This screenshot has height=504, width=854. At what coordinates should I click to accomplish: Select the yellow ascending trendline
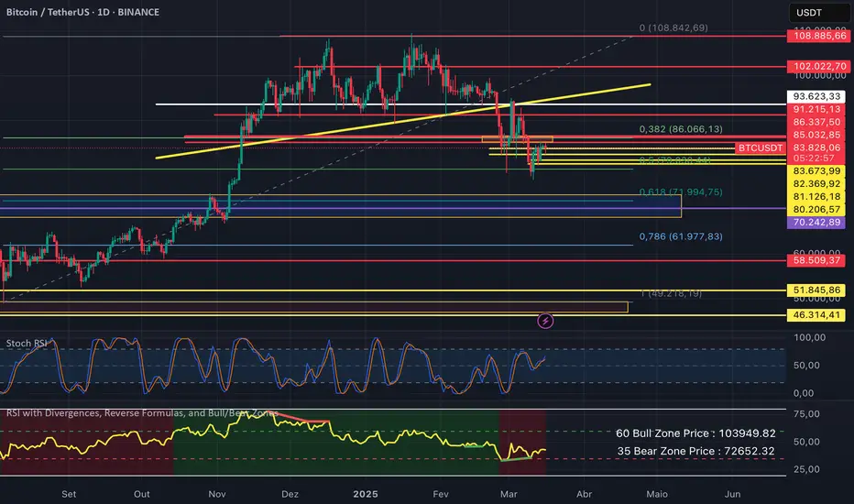click(403, 121)
